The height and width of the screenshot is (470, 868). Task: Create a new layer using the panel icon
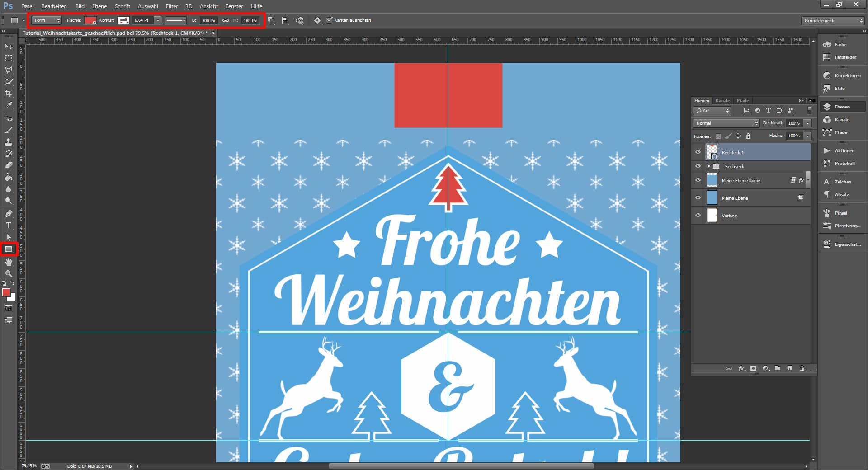click(x=789, y=368)
